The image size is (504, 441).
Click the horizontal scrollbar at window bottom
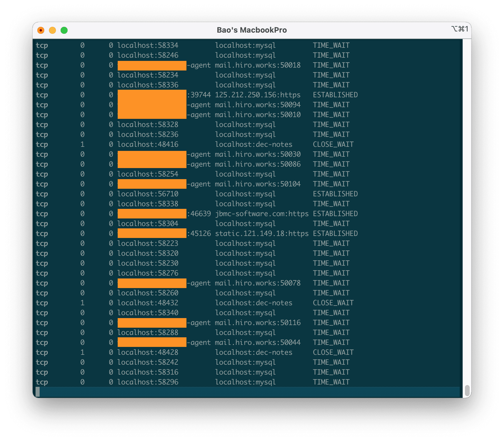pyautogui.click(x=251, y=392)
